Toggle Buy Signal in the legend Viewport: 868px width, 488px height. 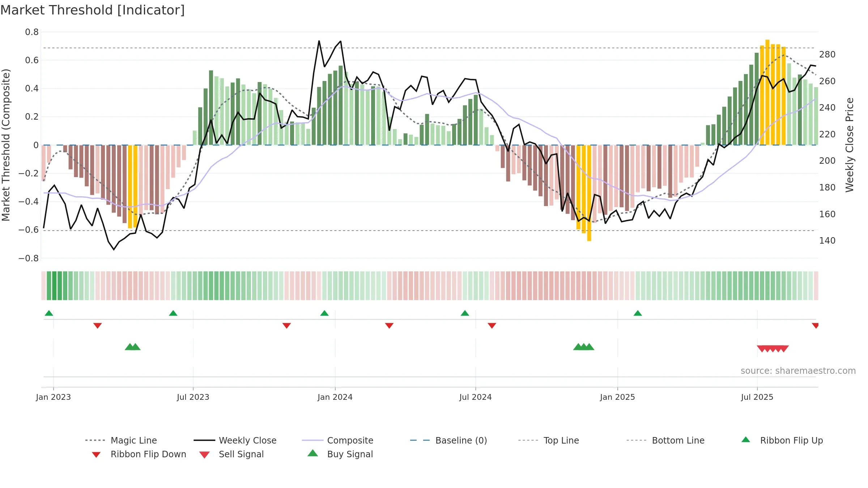click(x=340, y=454)
